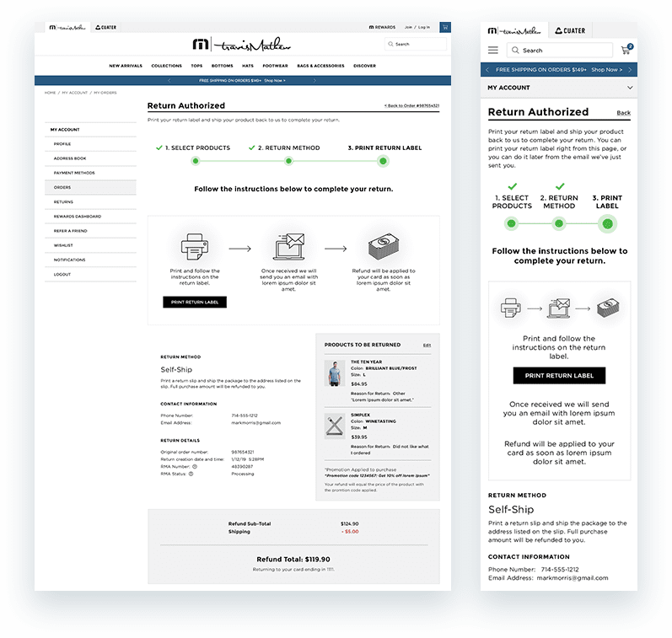Image resolution: width=672 pixels, height=638 pixels.
Task: Open the Collections navigation menu
Action: (x=166, y=66)
